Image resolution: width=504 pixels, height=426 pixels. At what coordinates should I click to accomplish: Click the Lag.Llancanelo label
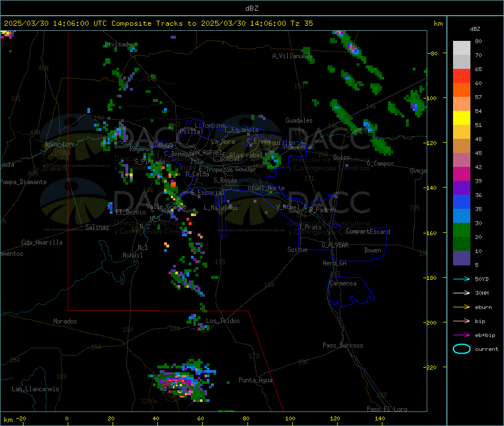coord(35,389)
